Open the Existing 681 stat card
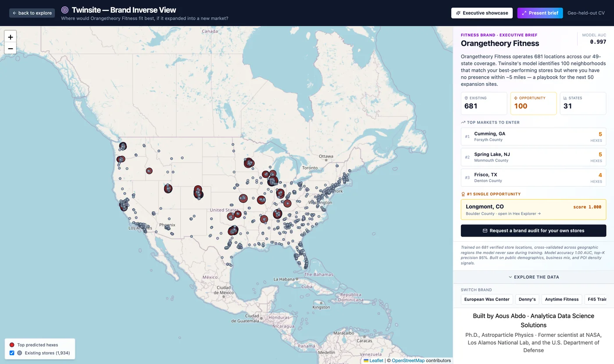 click(484, 103)
